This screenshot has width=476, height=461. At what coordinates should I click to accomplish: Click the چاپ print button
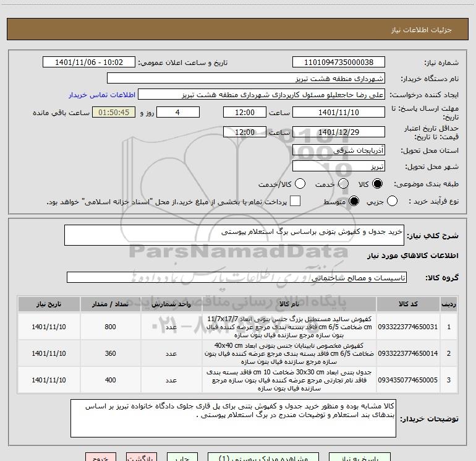click(182, 457)
